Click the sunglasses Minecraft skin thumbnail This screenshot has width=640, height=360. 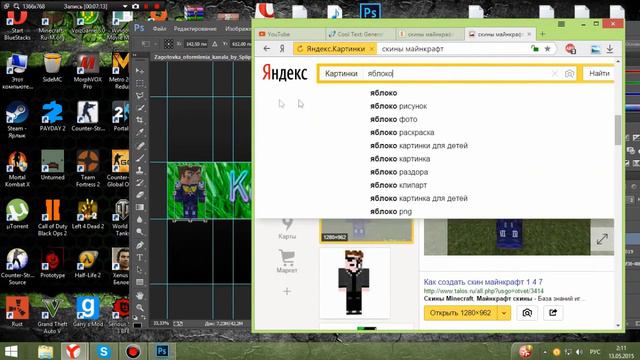point(354,283)
